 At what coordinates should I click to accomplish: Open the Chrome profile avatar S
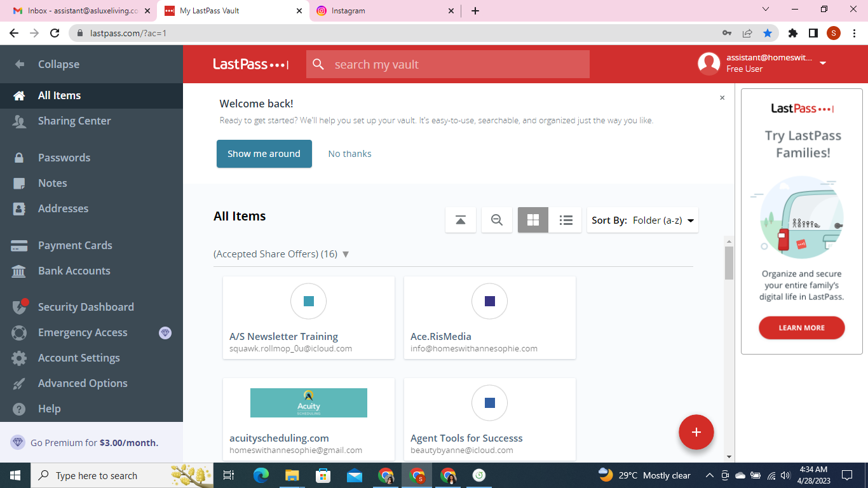point(834,33)
